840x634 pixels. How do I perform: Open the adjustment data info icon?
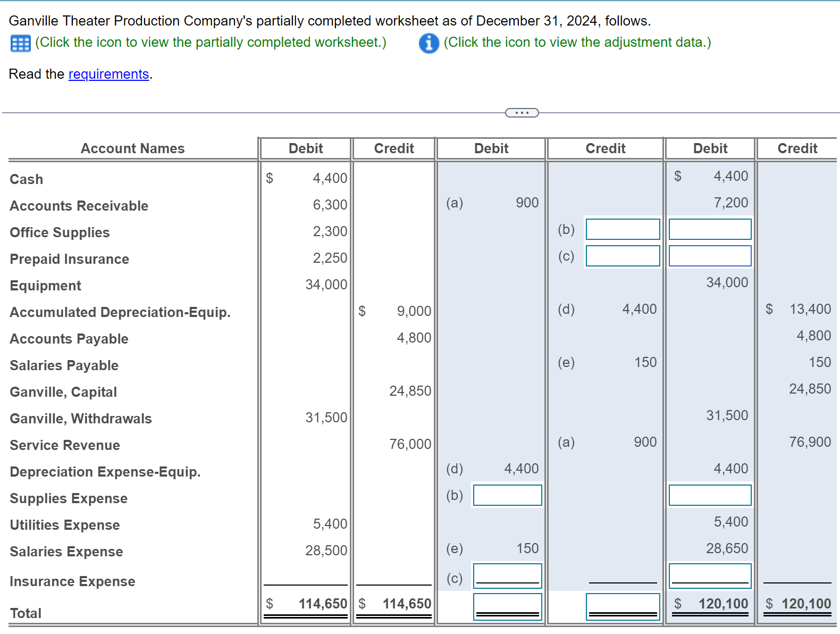[x=429, y=43]
